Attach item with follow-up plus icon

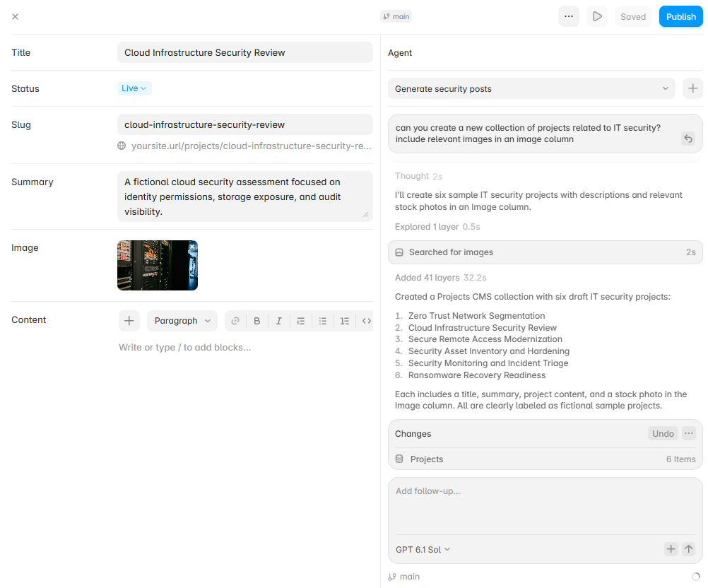point(671,549)
